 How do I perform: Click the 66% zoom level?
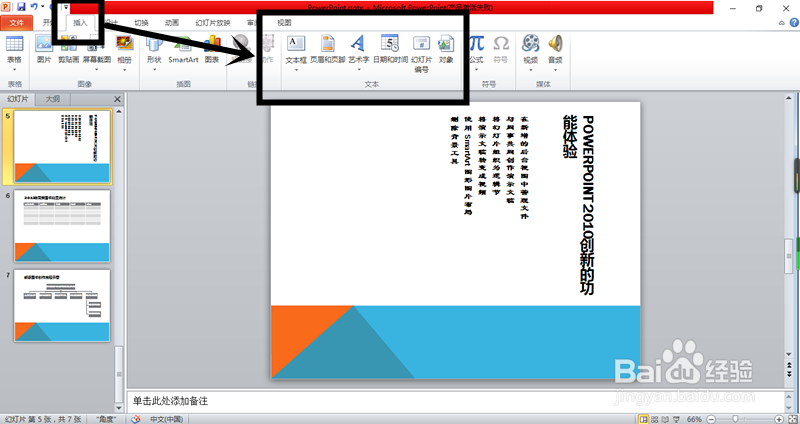(694, 419)
